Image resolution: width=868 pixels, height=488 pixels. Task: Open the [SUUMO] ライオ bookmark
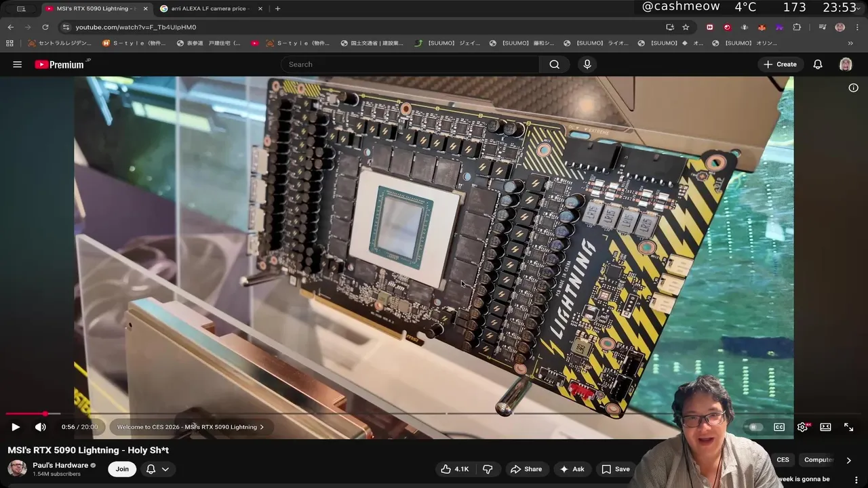[x=597, y=43]
